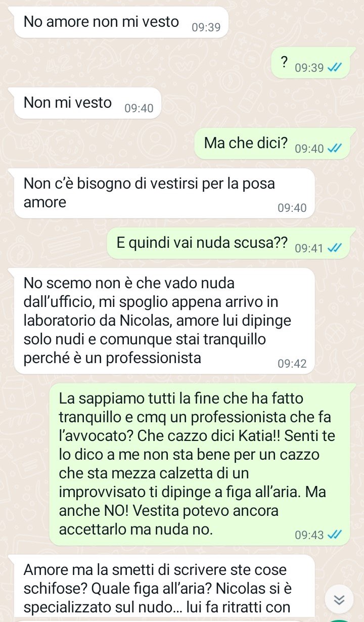Tap blue double check beside "Ma che dici?"

335,149
